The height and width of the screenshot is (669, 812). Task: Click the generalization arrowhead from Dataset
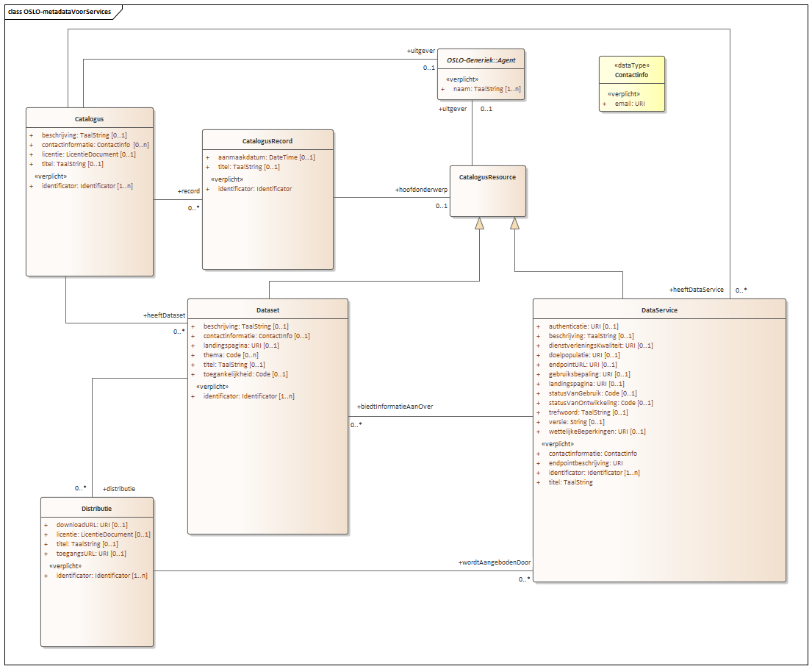point(480,223)
